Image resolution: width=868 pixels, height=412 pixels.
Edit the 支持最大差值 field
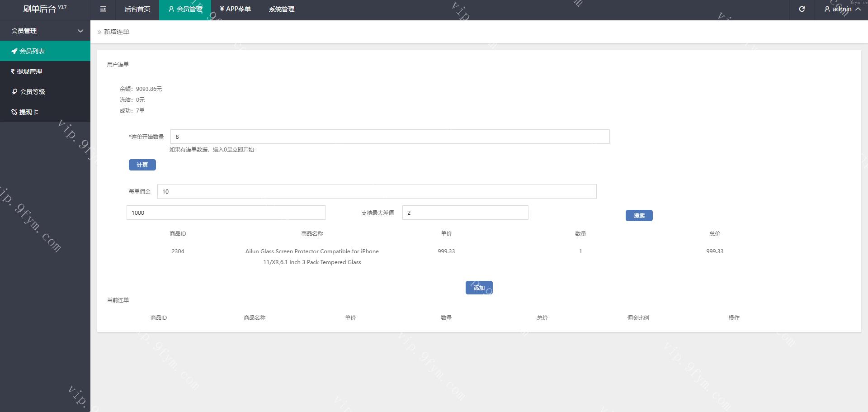(x=465, y=213)
